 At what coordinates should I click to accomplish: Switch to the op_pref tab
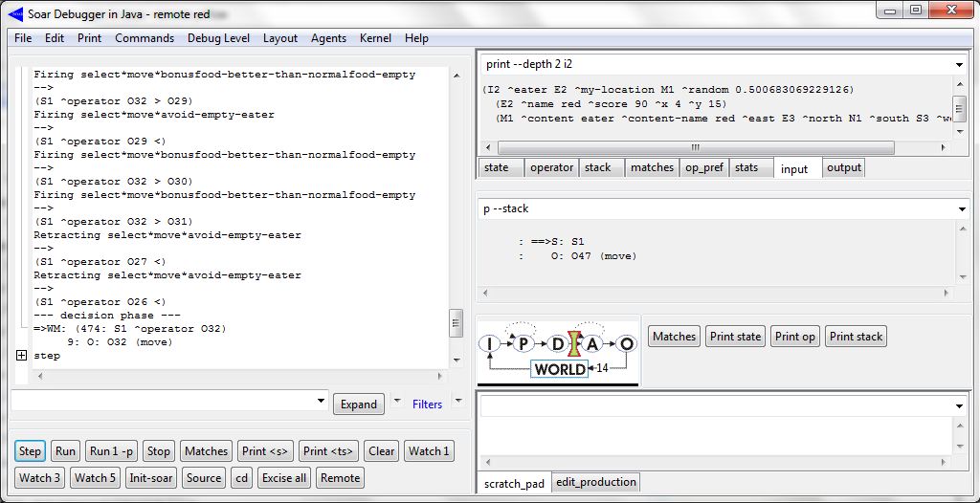(703, 167)
